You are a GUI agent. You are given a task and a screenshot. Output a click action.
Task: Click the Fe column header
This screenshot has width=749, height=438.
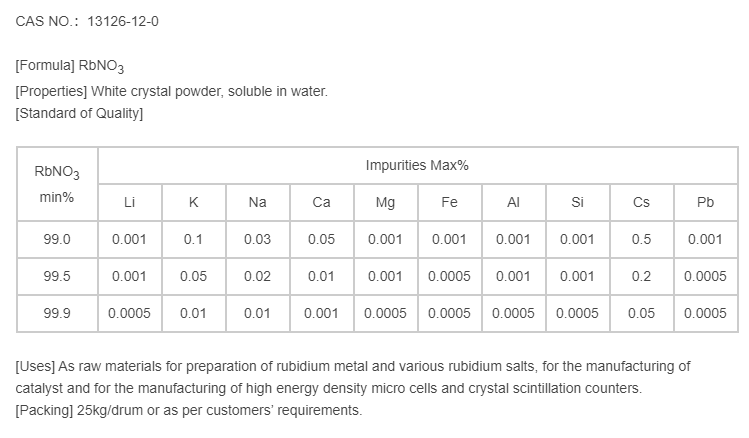click(x=449, y=202)
